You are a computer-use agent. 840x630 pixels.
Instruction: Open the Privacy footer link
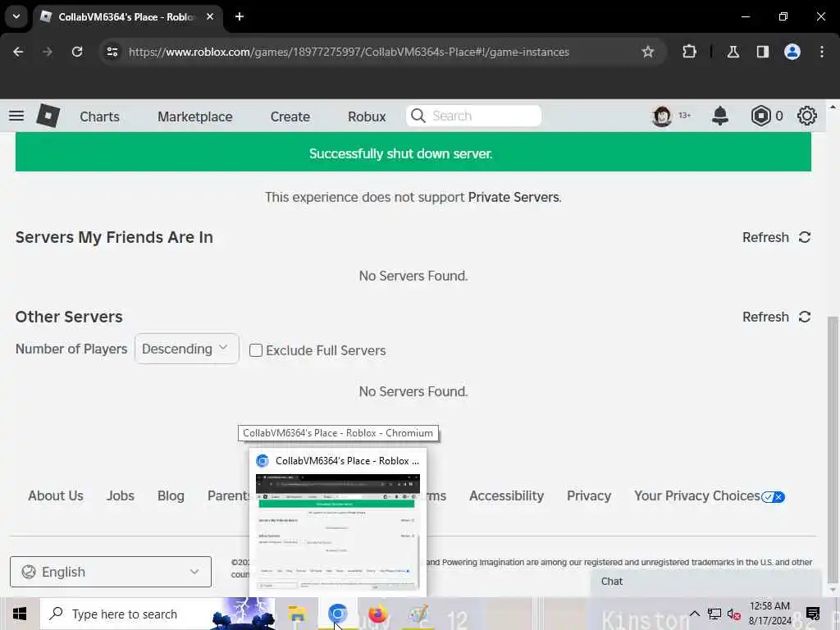[x=589, y=495]
